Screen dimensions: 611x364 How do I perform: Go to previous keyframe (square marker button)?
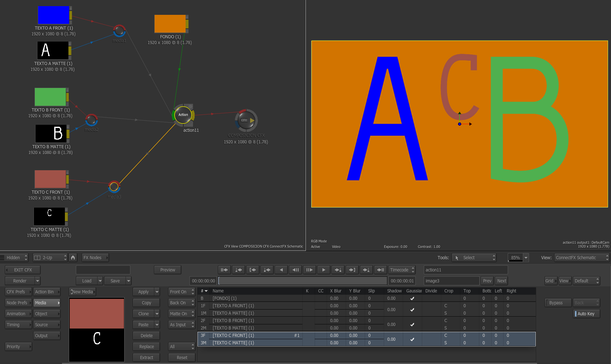pos(267,270)
